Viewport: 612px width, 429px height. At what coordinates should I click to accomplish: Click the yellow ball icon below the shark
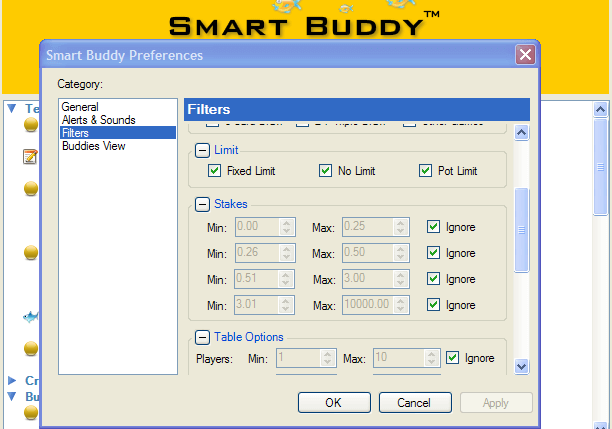pos(31,348)
